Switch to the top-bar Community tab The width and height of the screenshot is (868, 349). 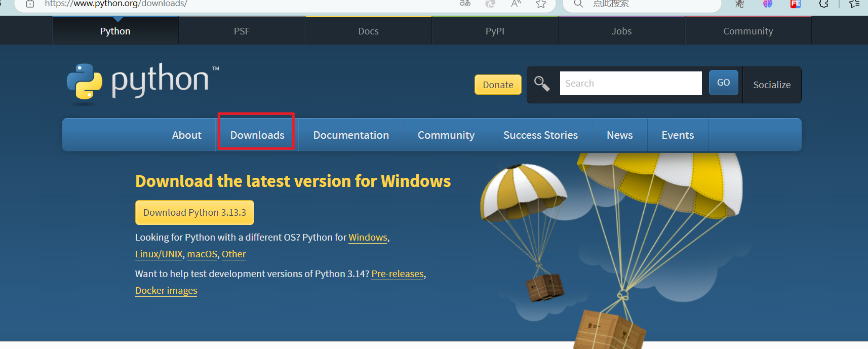748,31
